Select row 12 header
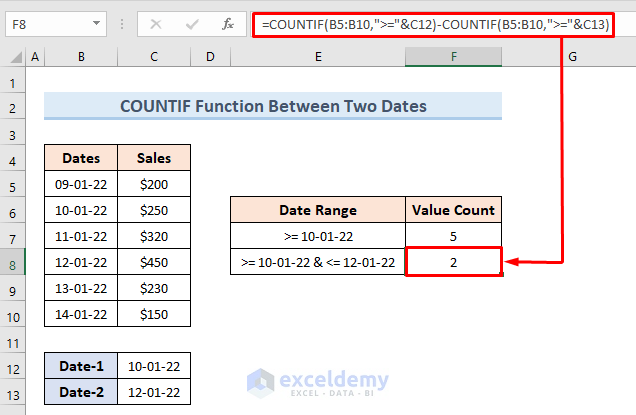 13,366
